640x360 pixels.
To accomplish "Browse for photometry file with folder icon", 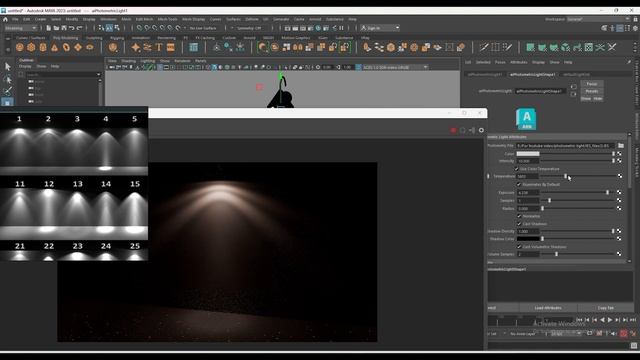I will click(x=620, y=146).
